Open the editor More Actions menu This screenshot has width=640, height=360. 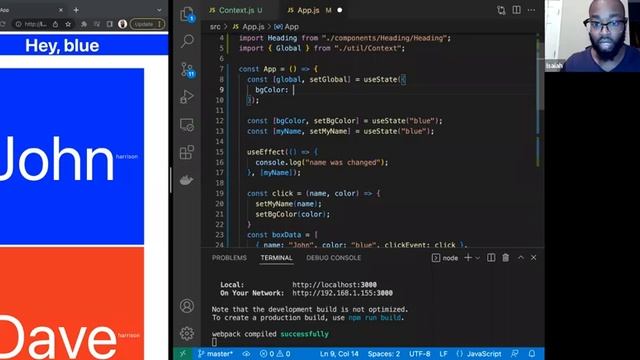pyautogui.click(x=531, y=10)
